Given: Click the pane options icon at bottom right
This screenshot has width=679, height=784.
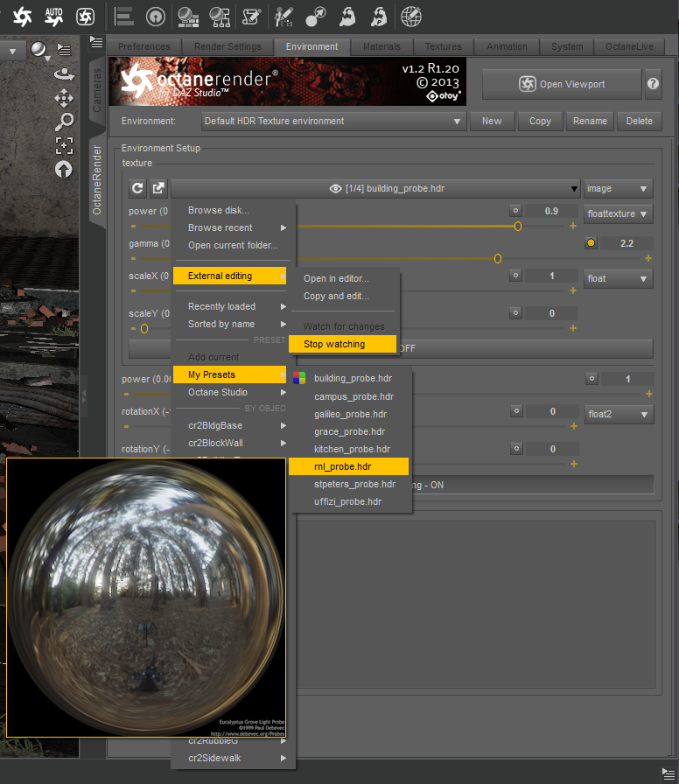Looking at the screenshot, I should 668,774.
